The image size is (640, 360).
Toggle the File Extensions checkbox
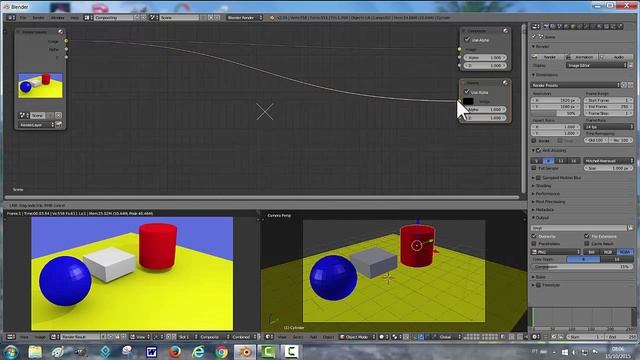(587, 236)
